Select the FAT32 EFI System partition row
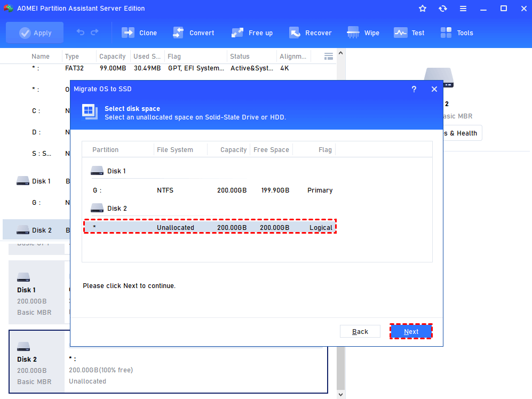 point(168,68)
